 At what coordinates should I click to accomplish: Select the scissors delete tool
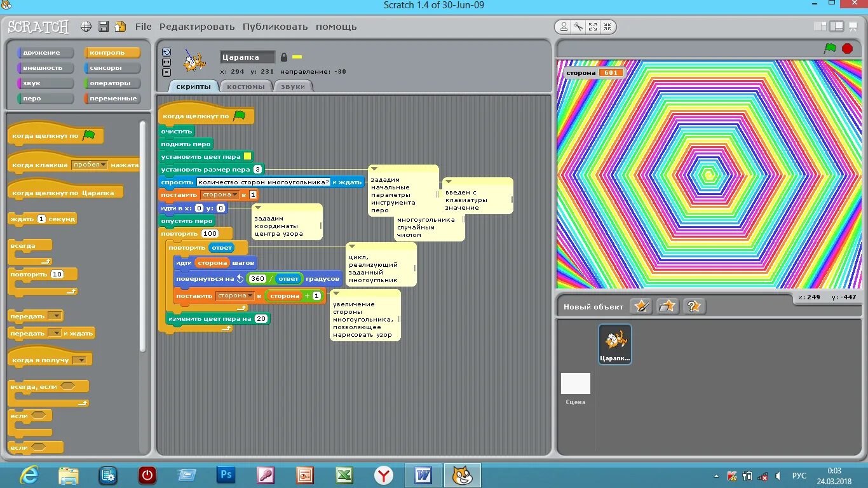[x=578, y=27]
